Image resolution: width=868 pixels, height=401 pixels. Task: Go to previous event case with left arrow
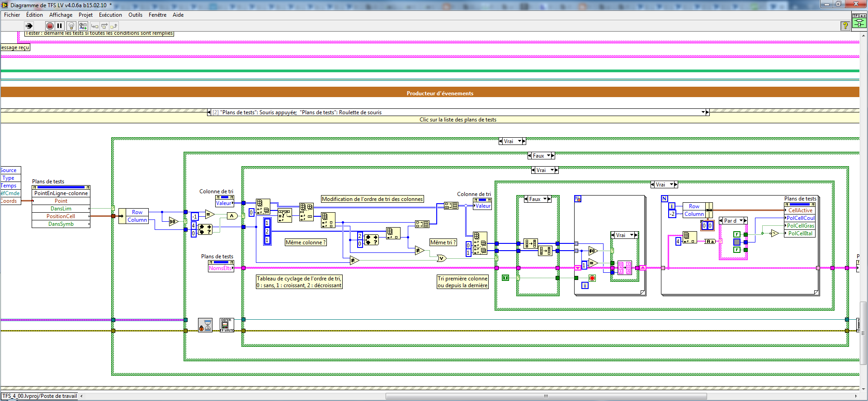pos(209,112)
